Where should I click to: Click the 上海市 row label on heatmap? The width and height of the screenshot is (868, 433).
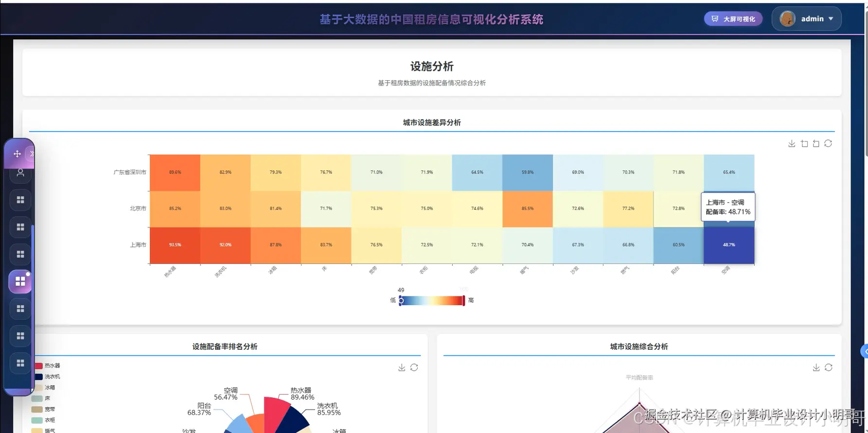coord(138,245)
